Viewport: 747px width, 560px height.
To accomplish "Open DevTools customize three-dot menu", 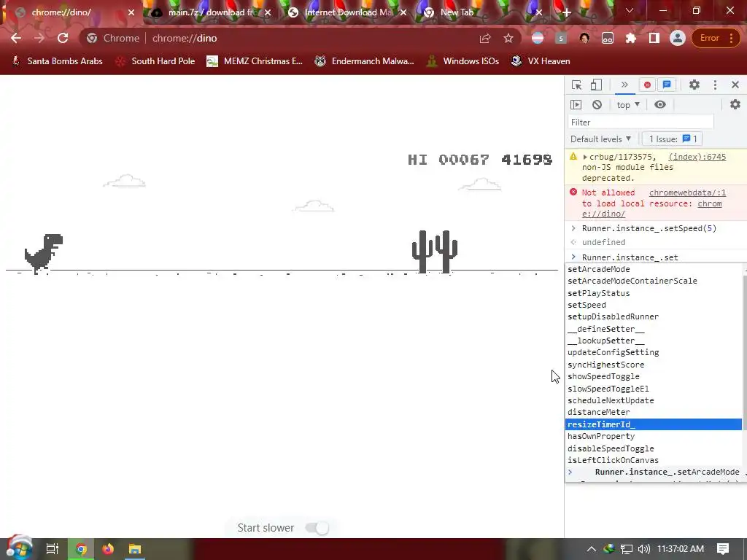I will click(715, 85).
